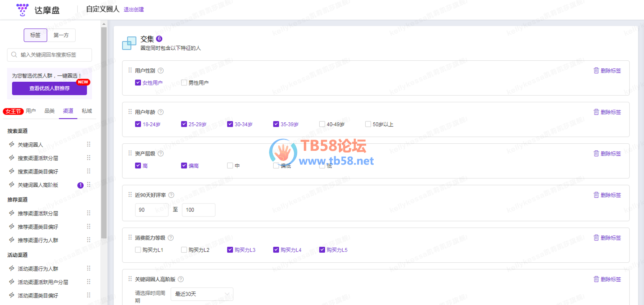Open the 品类 tab in sidebar
Viewport: 644px width, 305px height.
(49, 111)
